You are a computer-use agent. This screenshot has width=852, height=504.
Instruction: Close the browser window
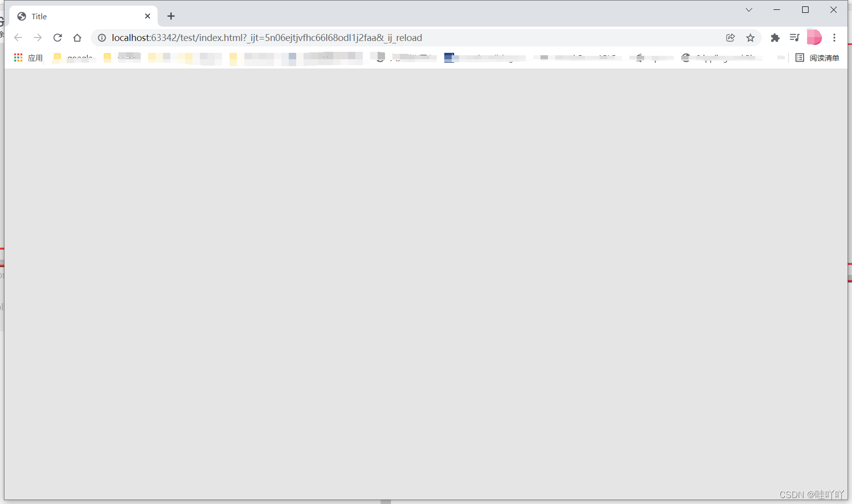pyautogui.click(x=834, y=10)
